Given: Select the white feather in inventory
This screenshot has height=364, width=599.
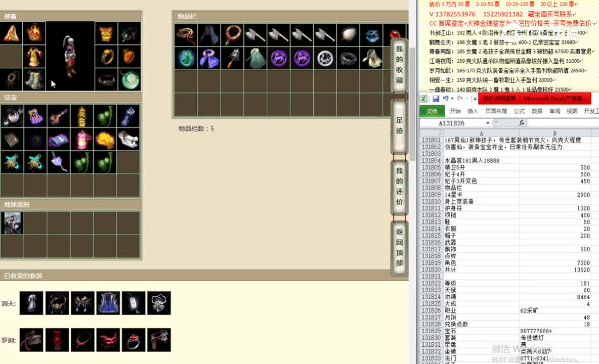Looking at the screenshot, I should click(x=348, y=35).
